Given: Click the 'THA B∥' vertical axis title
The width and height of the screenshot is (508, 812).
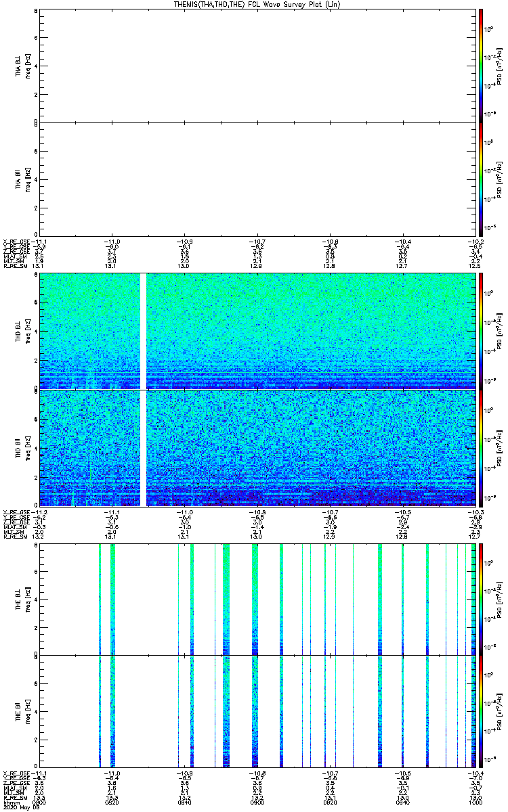Looking at the screenshot, I should click(x=19, y=179).
